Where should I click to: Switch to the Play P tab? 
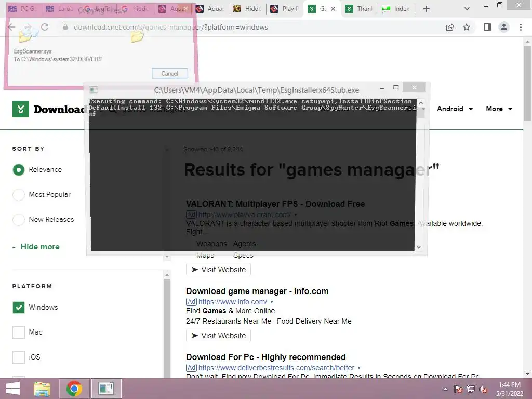284,9
